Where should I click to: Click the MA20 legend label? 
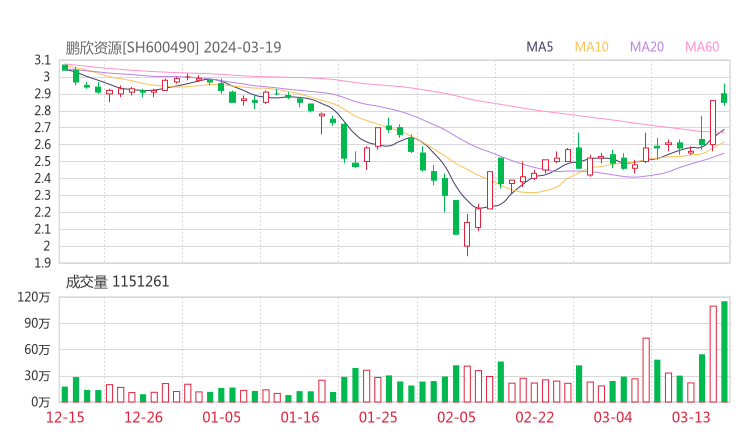[x=647, y=47]
